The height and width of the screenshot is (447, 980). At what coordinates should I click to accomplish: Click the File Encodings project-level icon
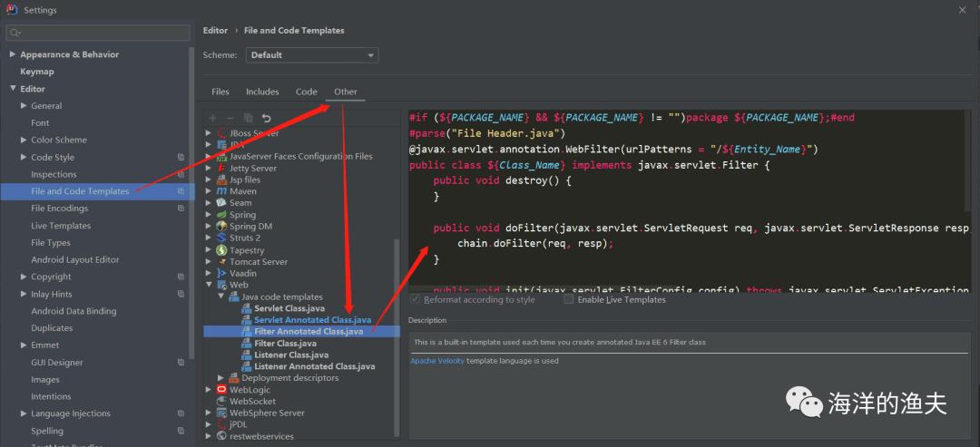[x=181, y=209]
